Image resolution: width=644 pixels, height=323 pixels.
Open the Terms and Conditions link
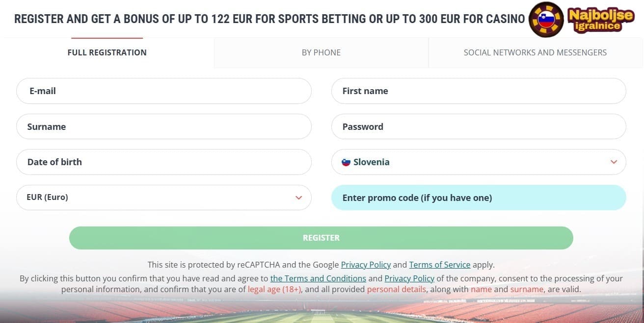(x=318, y=278)
